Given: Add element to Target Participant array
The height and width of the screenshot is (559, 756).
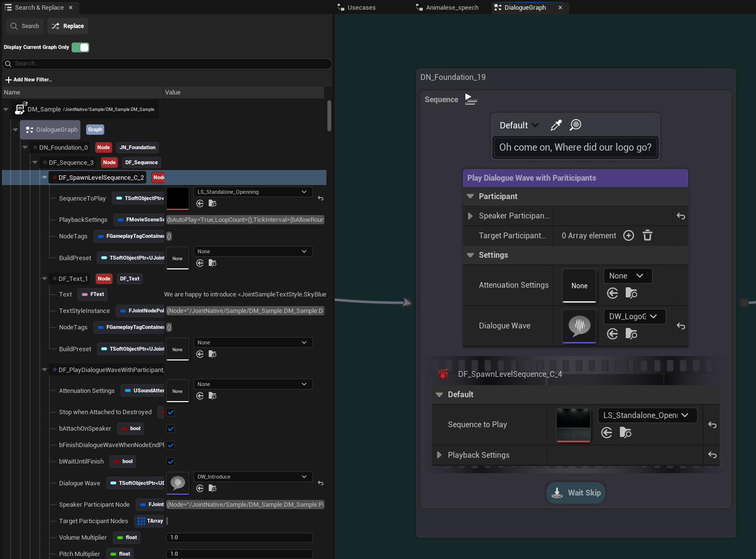Looking at the screenshot, I should pyautogui.click(x=628, y=236).
